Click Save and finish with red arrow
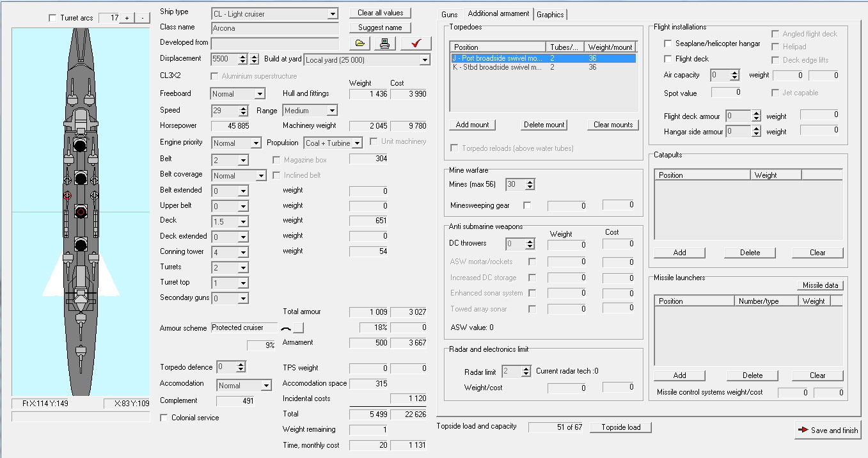868x458 pixels. pyautogui.click(x=828, y=430)
